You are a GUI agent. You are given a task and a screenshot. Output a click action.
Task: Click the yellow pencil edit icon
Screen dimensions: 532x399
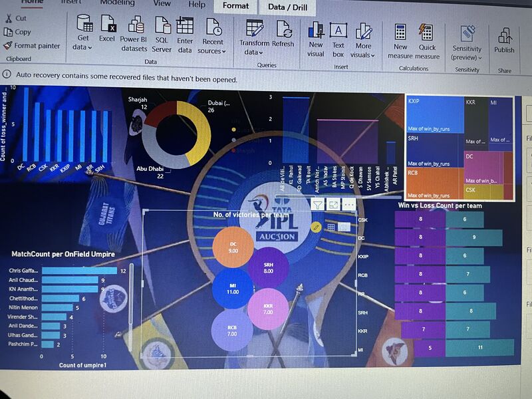tap(315, 227)
